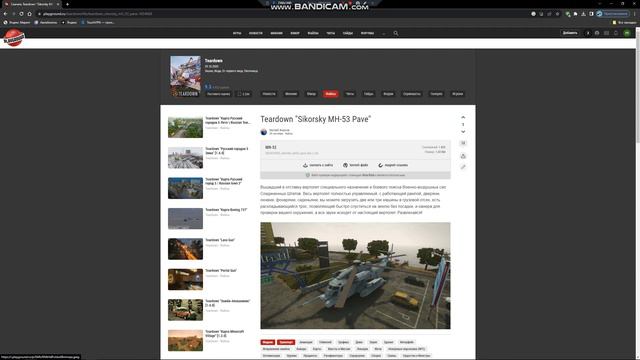Click the torrent file download button
Viewport: 640px width, 360px height.
[356, 165]
